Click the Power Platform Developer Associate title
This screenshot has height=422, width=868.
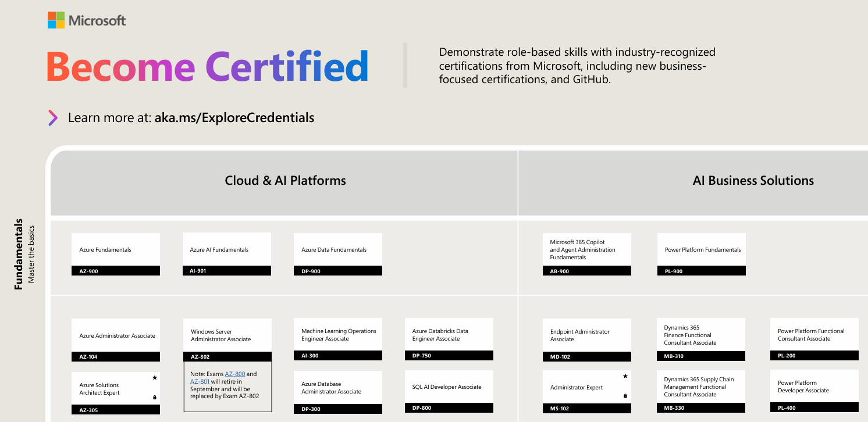click(803, 387)
